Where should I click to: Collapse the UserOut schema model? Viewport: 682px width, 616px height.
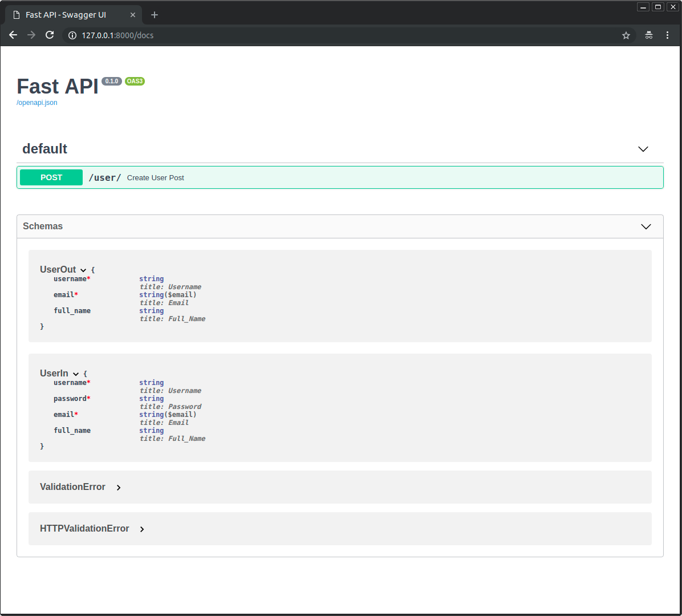83,270
